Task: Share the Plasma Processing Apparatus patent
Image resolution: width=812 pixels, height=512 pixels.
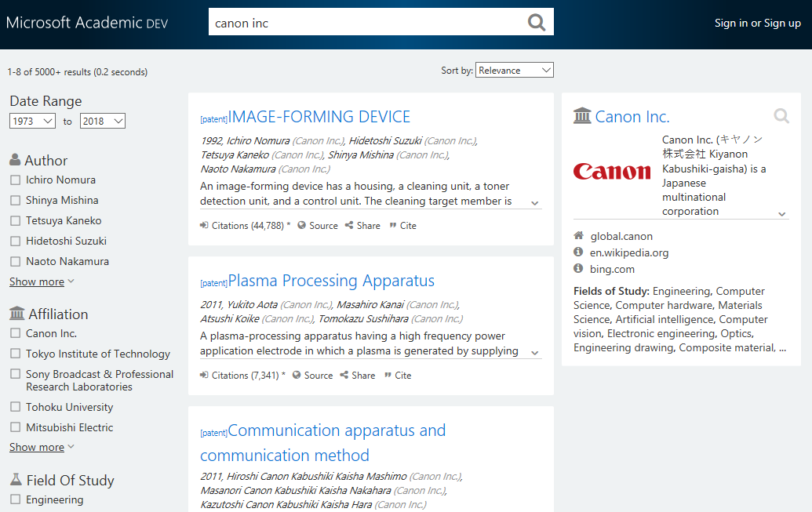Action: click(x=358, y=376)
